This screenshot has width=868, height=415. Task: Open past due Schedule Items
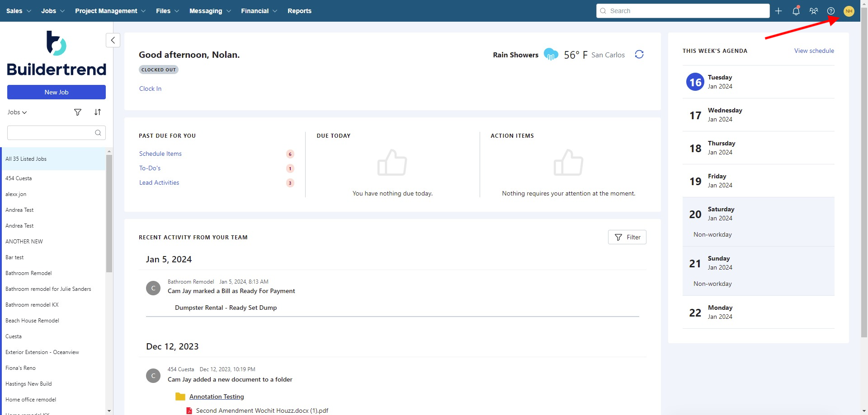[160, 154]
